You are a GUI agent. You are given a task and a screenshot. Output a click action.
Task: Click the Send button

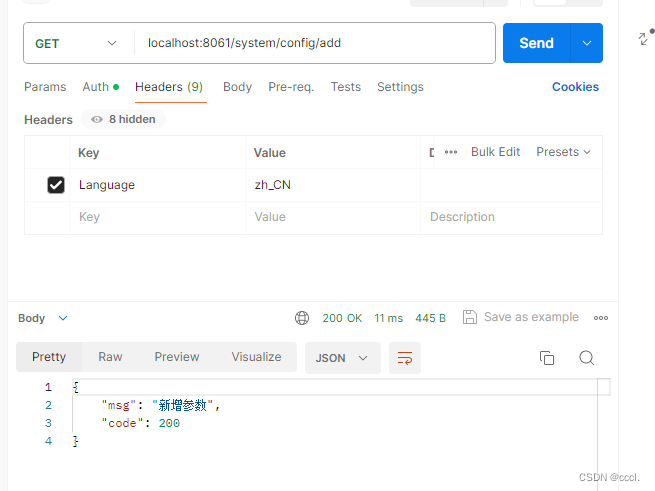pos(536,43)
